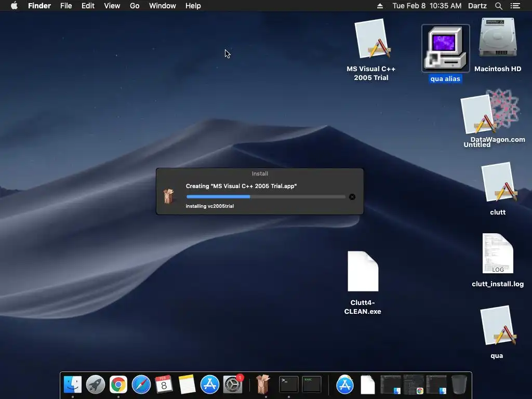Open the Trash in the dock
This screenshot has width=532, height=399.
[459, 385]
